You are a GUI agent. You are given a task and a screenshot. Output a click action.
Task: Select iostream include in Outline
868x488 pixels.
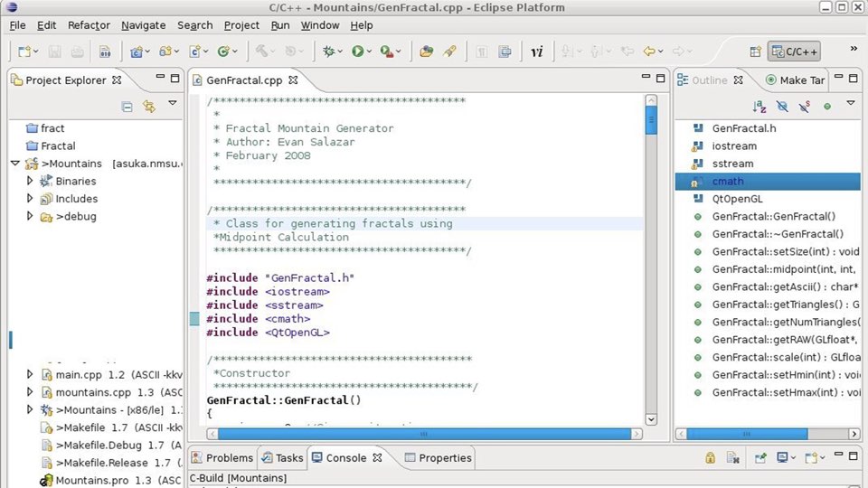point(724,146)
